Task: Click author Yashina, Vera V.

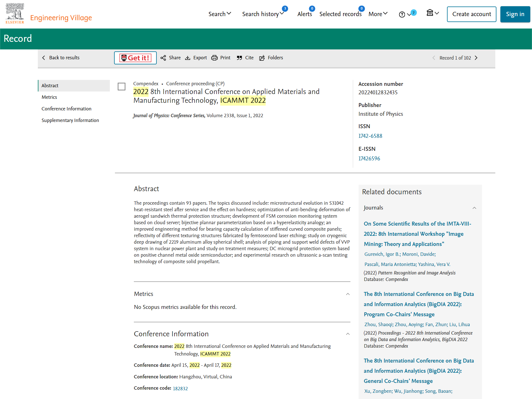Action: click(x=434, y=264)
